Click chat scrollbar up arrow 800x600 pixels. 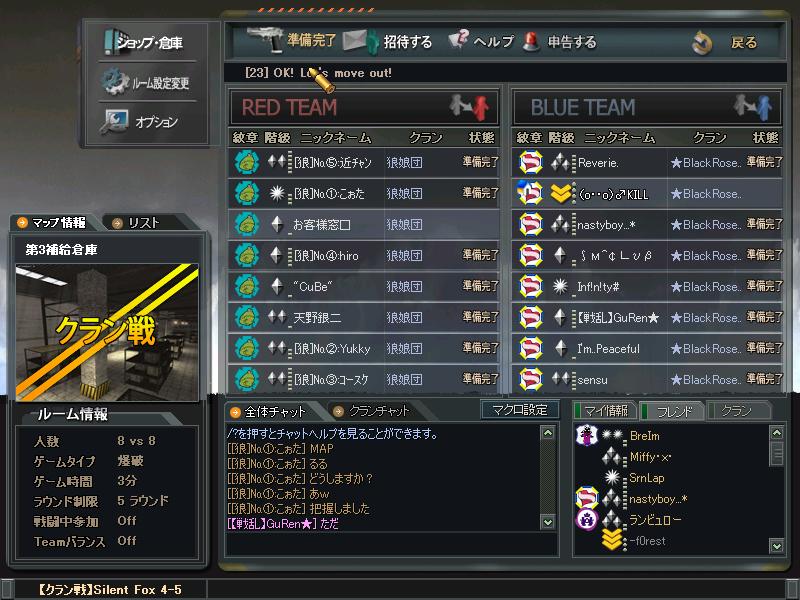click(548, 433)
